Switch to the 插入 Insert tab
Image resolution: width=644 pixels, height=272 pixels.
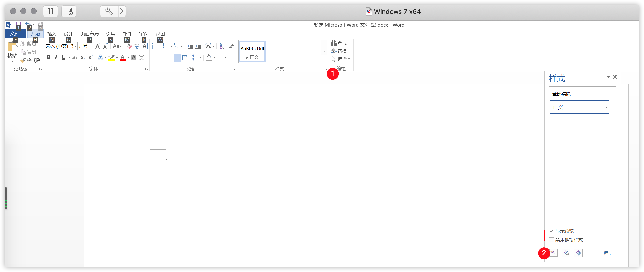click(x=52, y=34)
